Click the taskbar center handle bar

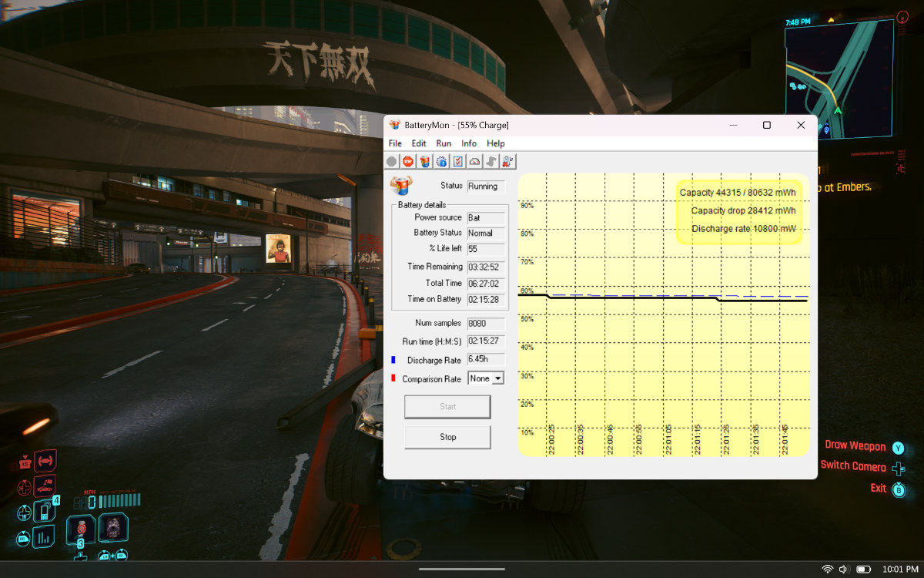(462, 569)
